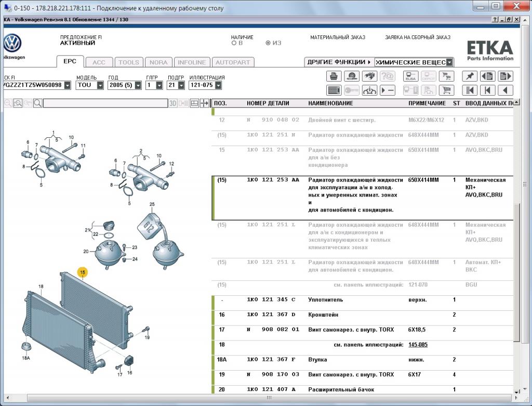Click the ПОЗ. column header
The height and width of the screenshot is (406, 532).
[220, 103]
